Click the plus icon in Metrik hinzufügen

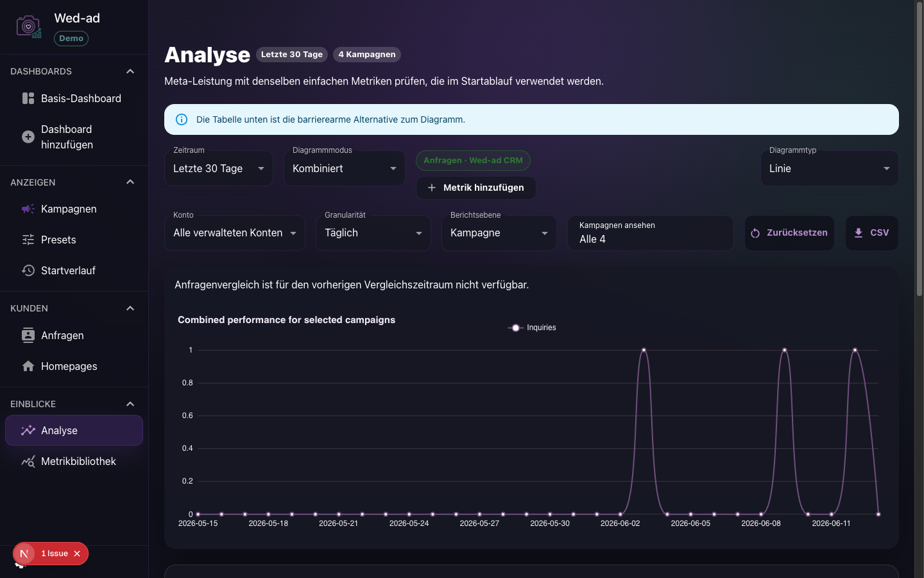[432, 188]
